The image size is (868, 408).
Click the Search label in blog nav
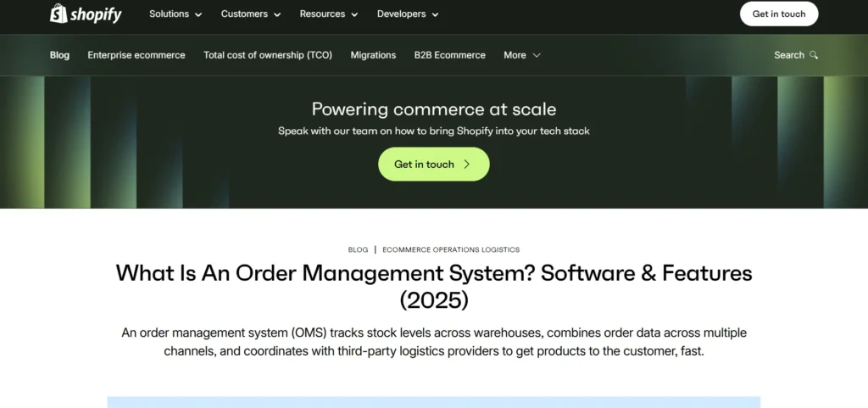tap(789, 55)
